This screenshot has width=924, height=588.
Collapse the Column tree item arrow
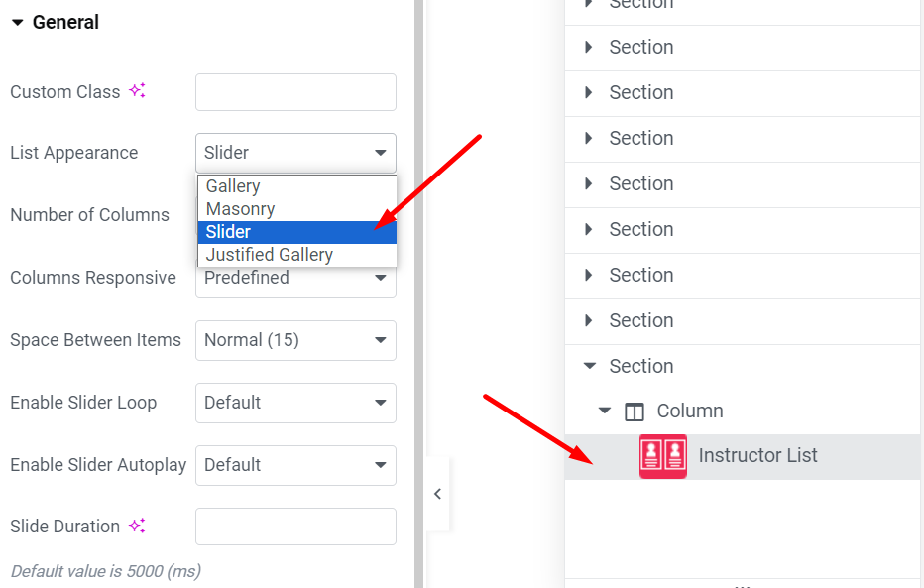click(x=605, y=411)
